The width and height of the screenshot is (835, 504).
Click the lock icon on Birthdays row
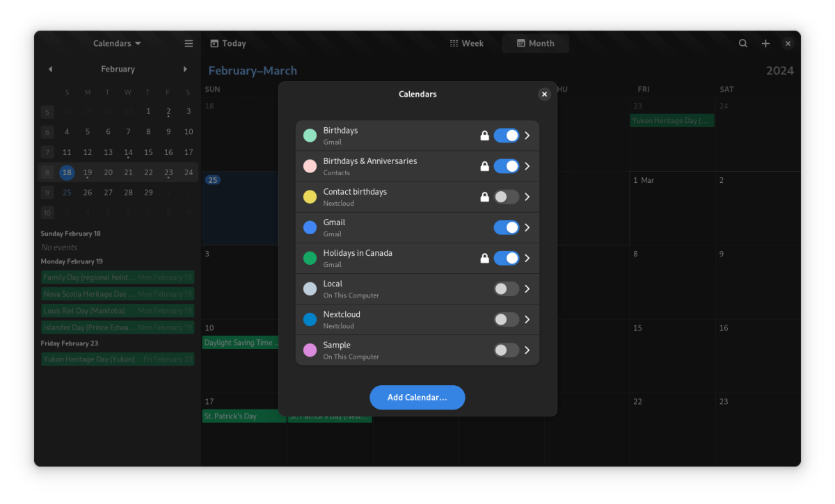tap(484, 136)
